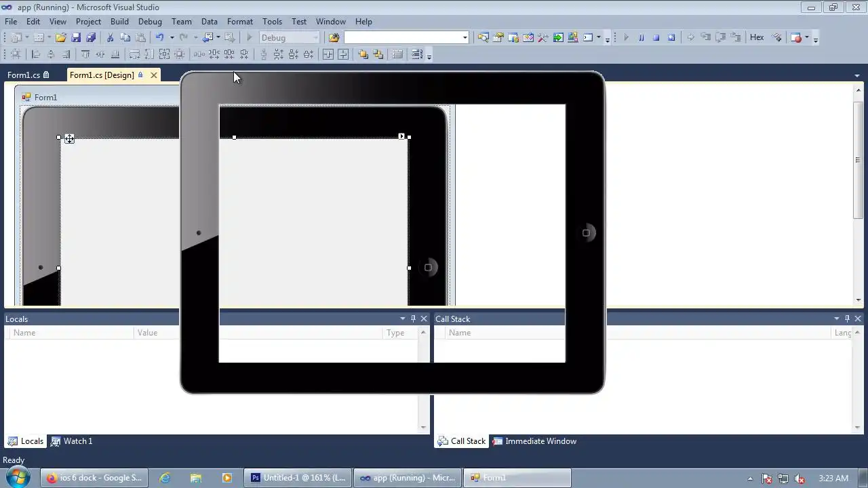The height and width of the screenshot is (488, 868).
Task: Click the Copy icon in toolbar
Action: pos(125,38)
